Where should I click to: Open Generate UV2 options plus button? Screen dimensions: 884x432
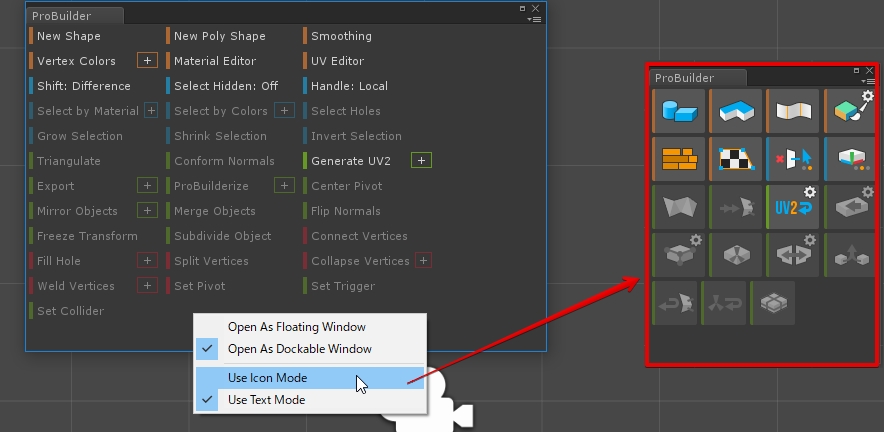[421, 161]
